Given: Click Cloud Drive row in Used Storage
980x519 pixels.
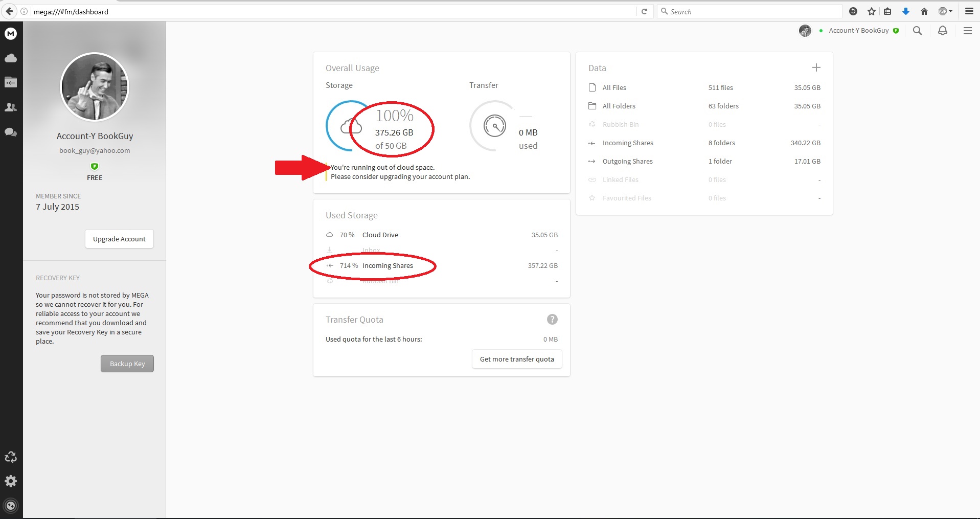Looking at the screenshot, I should [442, 235].
